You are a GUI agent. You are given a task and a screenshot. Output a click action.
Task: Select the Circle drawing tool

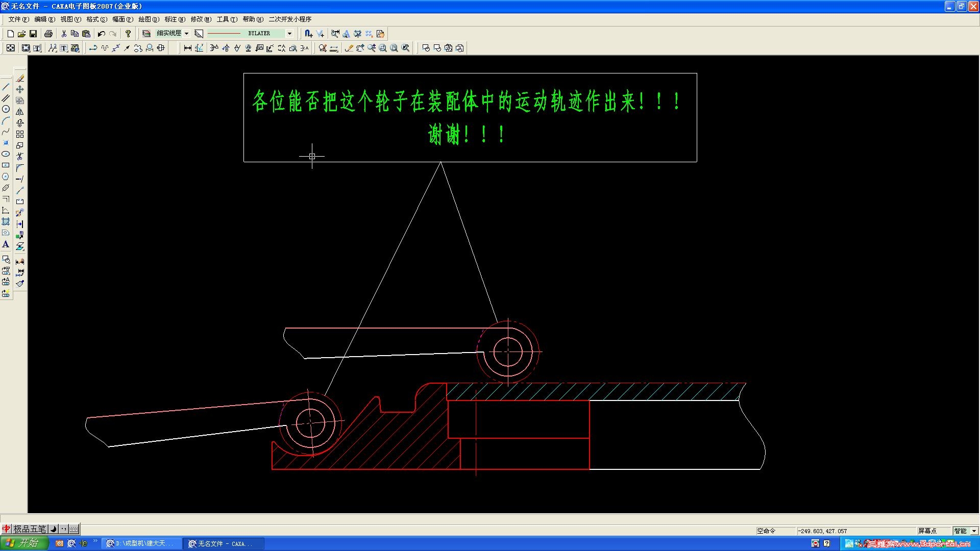[x=6, y=109]
